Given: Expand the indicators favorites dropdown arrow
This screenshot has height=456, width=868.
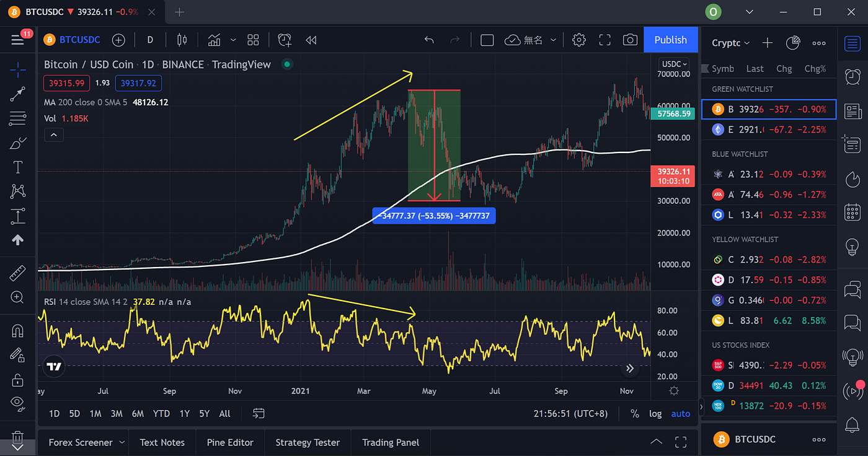Looking at the screenshot, I should [x=233, y=40].
